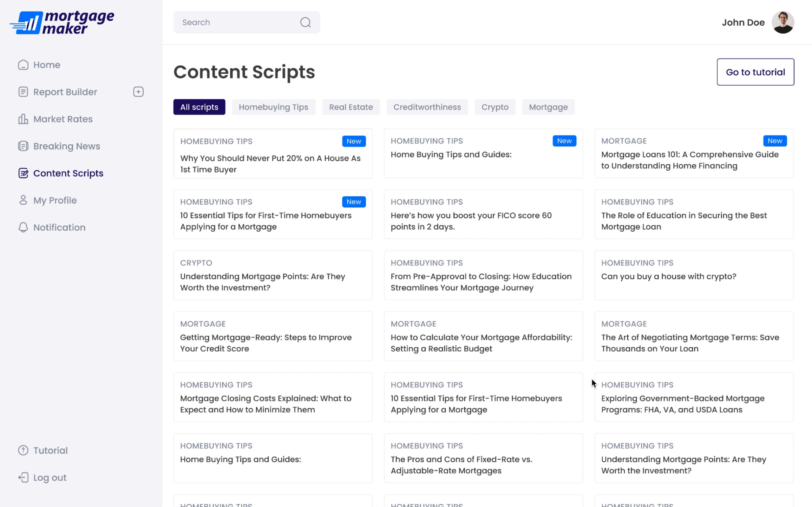The width and height of the screenshot is (812, 507).
Task: Click the search magnifier icon
Action: pyautogui.click(x=305, y=23)
